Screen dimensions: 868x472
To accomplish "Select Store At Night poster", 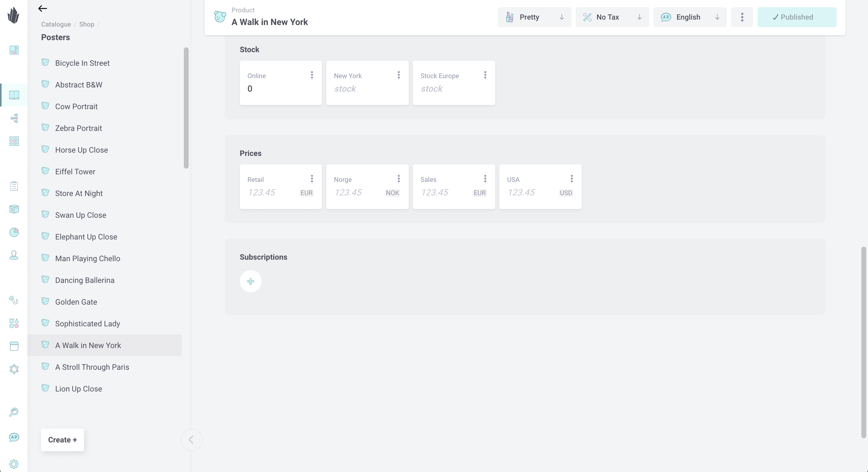I will pos(105,193).
